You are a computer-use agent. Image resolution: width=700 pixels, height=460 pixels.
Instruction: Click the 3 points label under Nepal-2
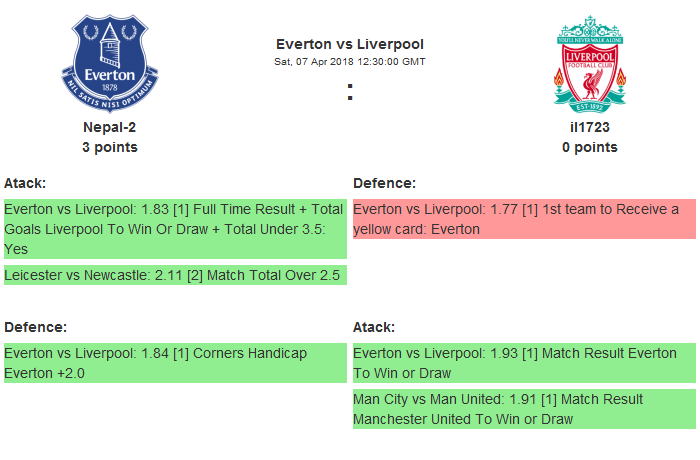[110, 147]
